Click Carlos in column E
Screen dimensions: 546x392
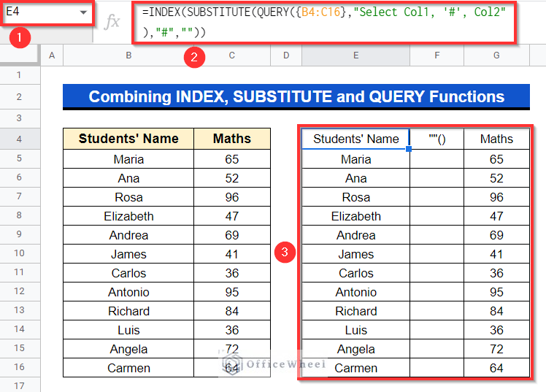coord(355,273)
